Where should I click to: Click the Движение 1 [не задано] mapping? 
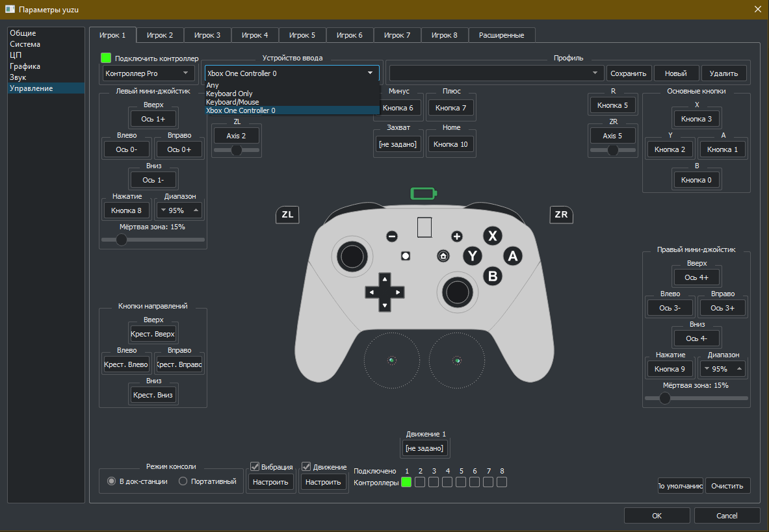(424, 448)
